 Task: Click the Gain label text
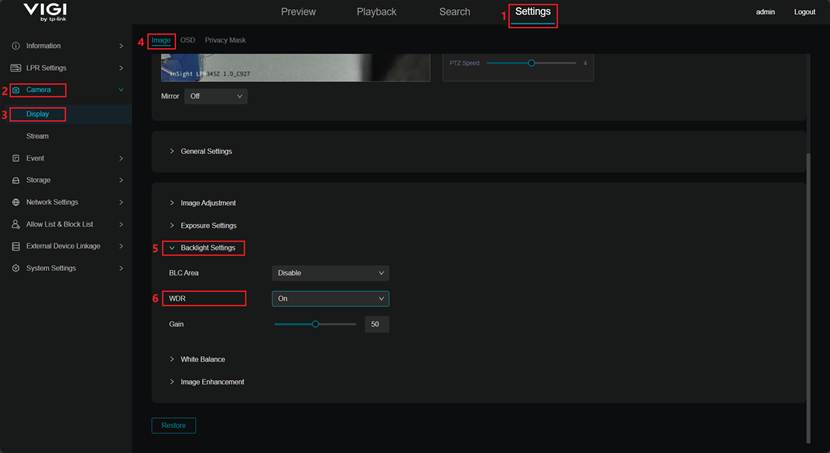coord(176,324)
